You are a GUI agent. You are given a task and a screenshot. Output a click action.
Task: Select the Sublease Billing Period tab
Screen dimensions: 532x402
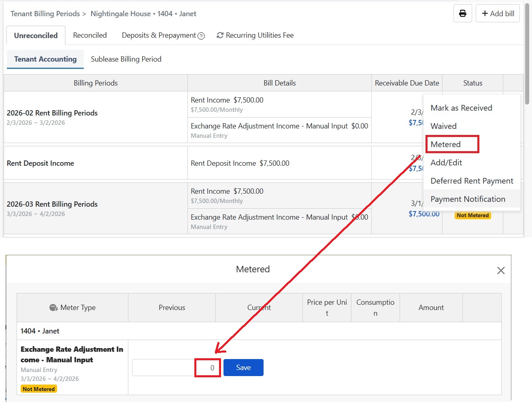point(126,59)
